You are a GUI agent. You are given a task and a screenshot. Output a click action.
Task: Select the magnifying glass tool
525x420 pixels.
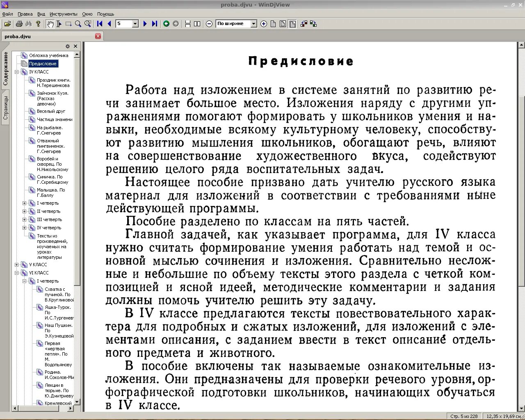pos(78,24)
